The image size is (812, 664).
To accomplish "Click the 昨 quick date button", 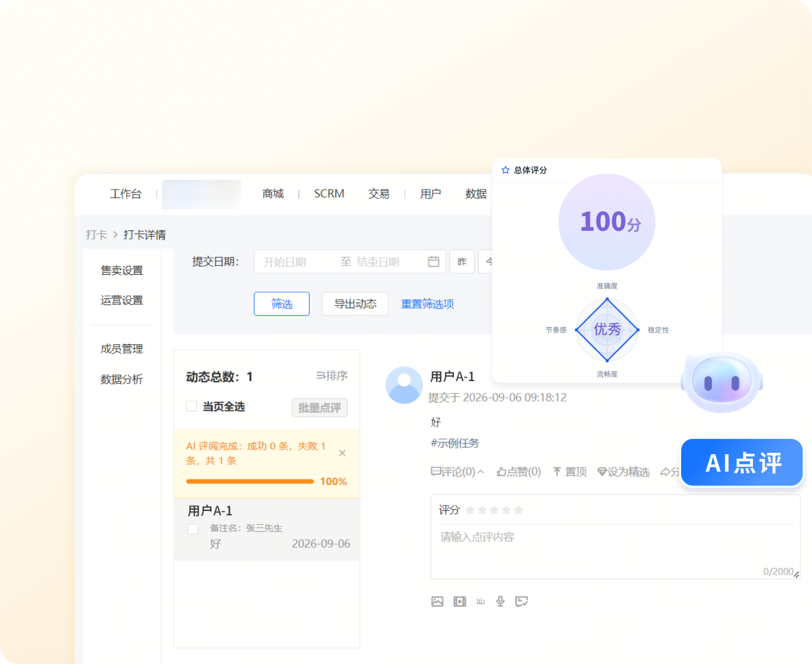I will click(x=462, y=261).
